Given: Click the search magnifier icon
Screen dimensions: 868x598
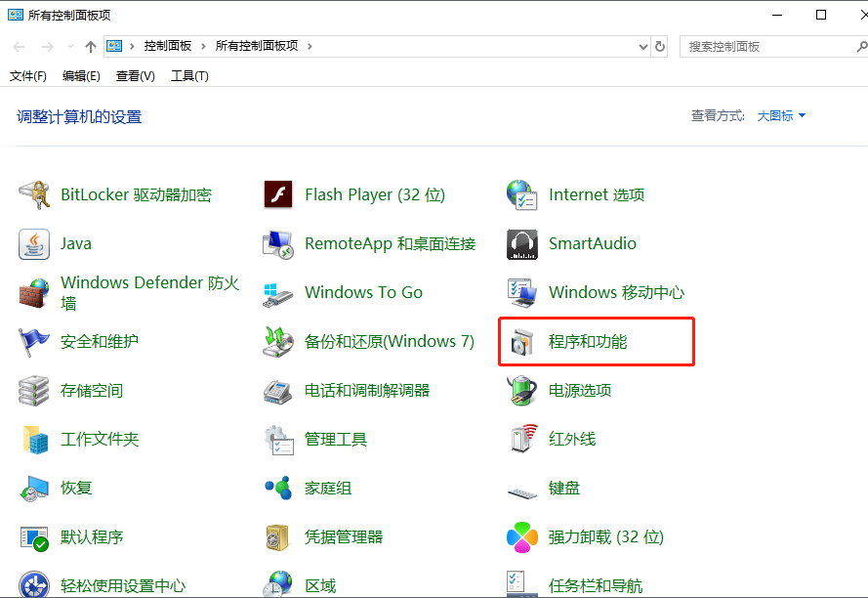Looking at the screenshot, I should pyautogui.click(x=861, y=47).
